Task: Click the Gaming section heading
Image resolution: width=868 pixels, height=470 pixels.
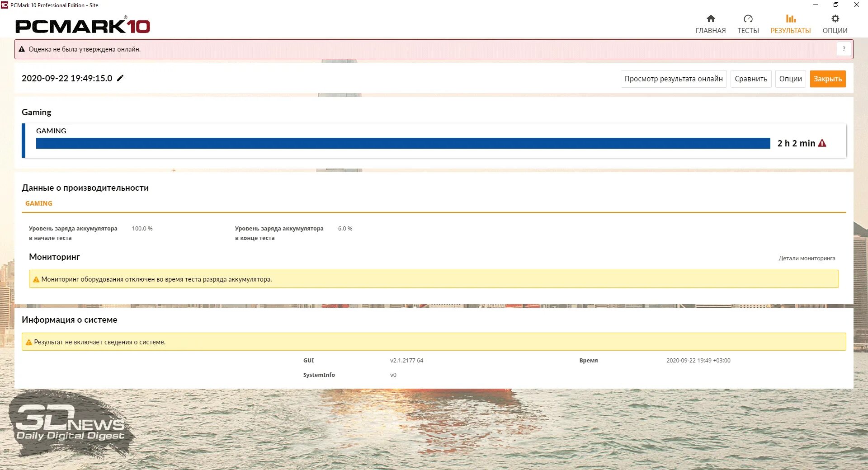Action: (x=37, y=112)
